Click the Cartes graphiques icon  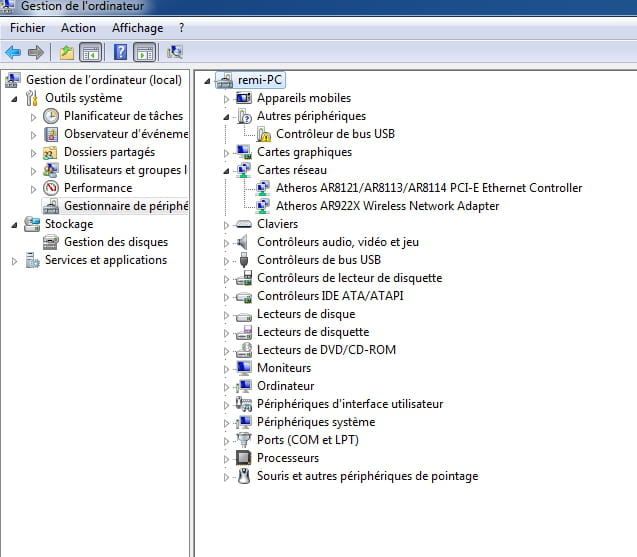(x=244, y=152)
